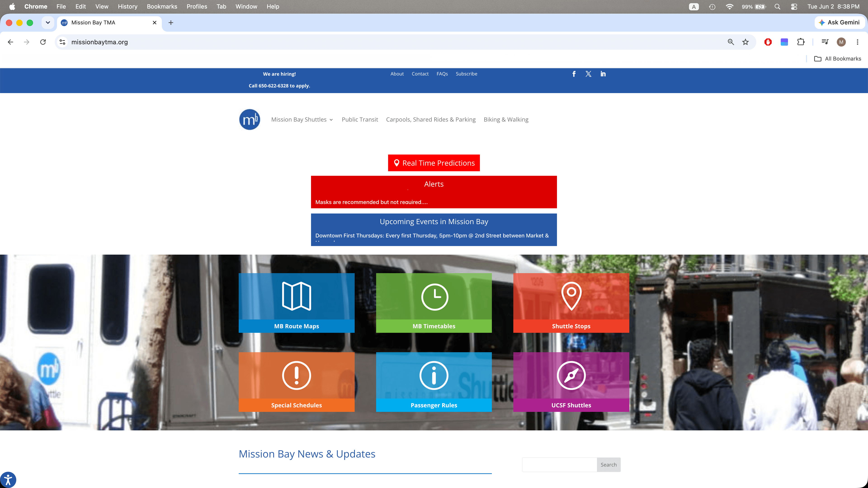Screen dimensions: 868x488
Task: Open the FAQs link
Action: (x=442, y=74)
